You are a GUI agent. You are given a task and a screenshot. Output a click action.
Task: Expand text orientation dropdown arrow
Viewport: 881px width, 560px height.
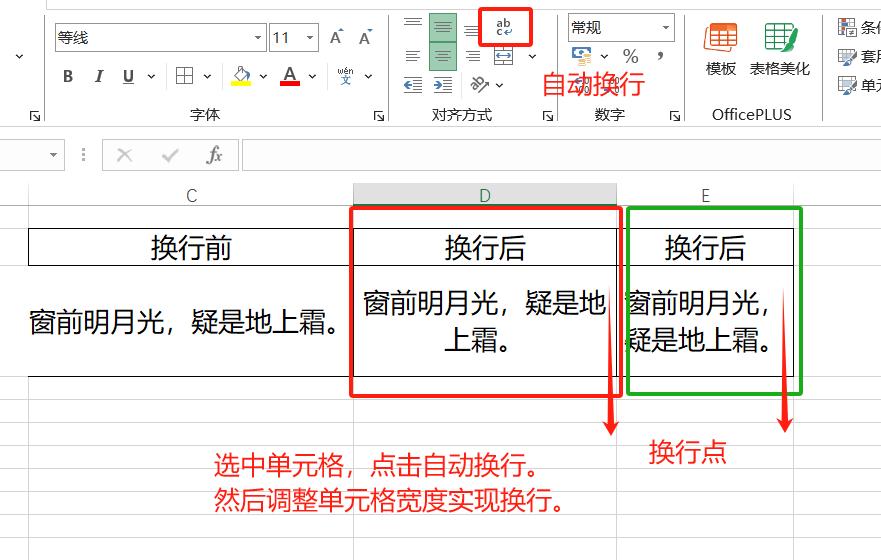(x=499, y=85)
